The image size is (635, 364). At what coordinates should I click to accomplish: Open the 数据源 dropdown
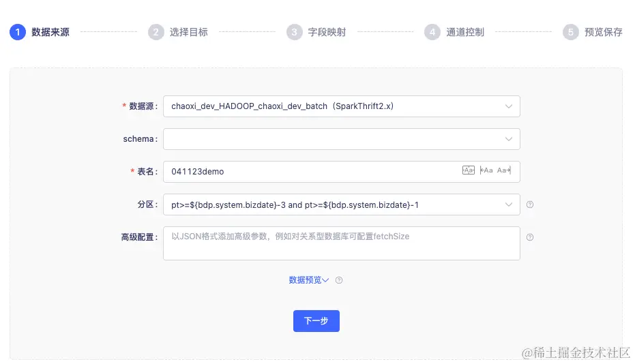point(342,106)
